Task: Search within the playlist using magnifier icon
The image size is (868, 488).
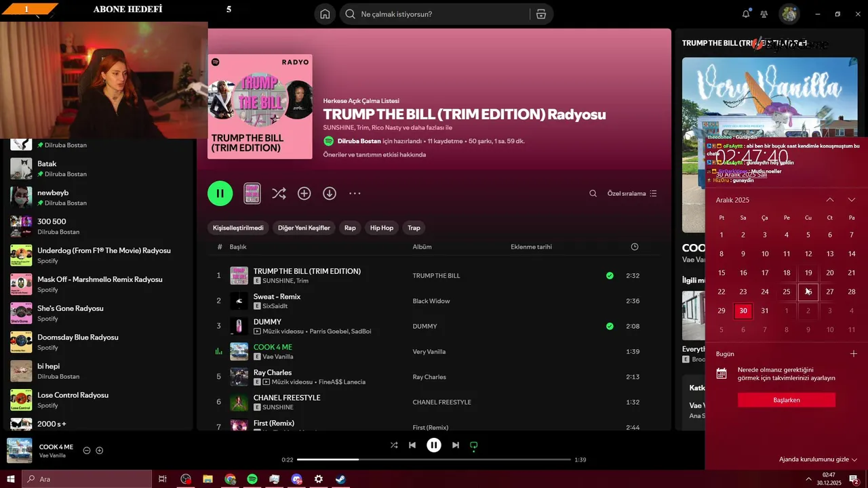Action: [x=593, y=193]
